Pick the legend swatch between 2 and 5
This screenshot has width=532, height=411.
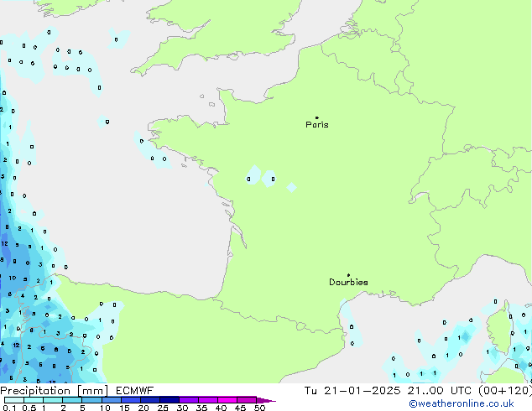(x=72, y=400)
